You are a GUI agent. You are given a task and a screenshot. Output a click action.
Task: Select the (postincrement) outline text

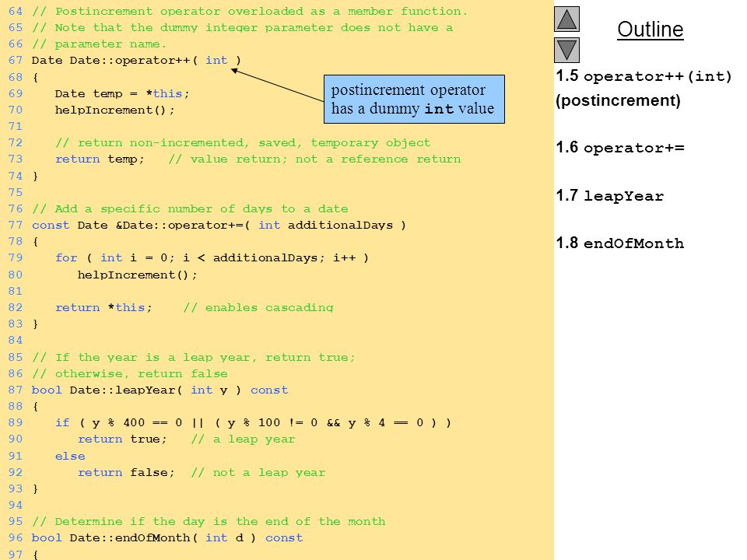(x=618, y=100)
